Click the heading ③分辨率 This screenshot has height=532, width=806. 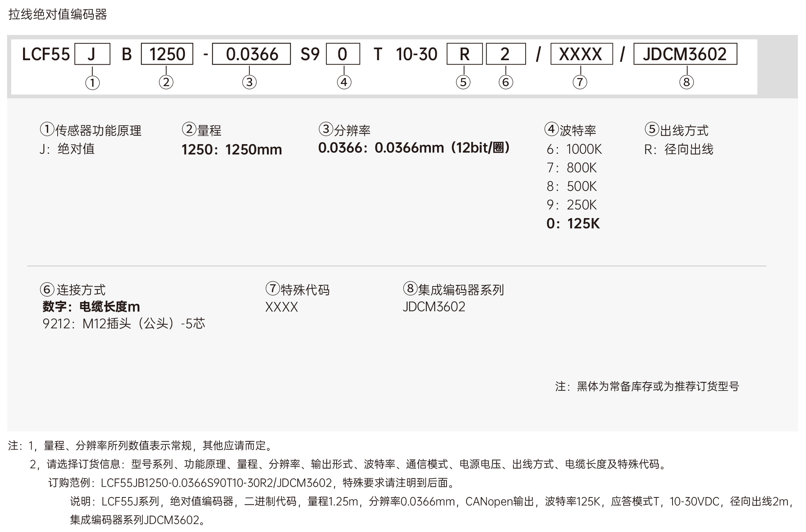pyautogui.click(x=345, y=130)
